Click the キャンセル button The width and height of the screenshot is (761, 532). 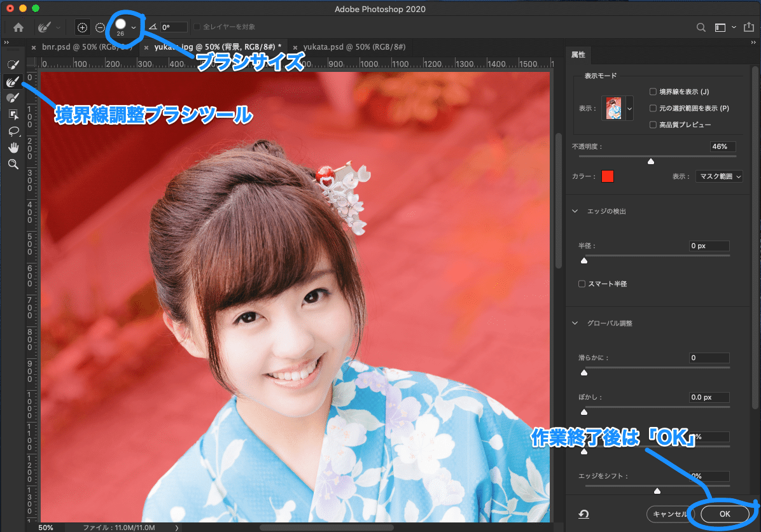click(x=670, y=514)
